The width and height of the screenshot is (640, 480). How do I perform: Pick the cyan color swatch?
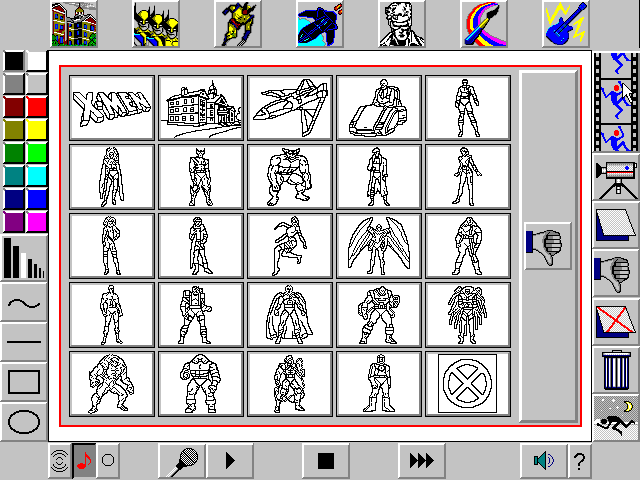[37, 176]
